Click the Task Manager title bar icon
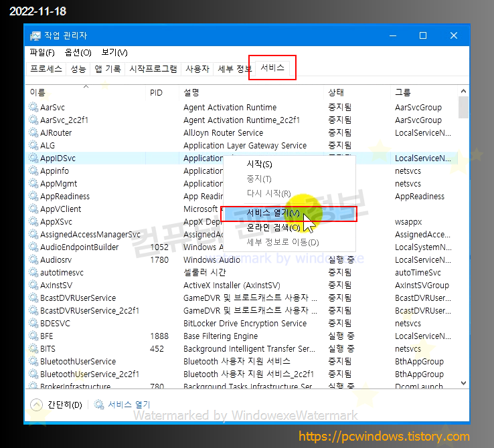The height and width of the screenshot is (448, 494). pyautogui.click(x=35, y=35)
